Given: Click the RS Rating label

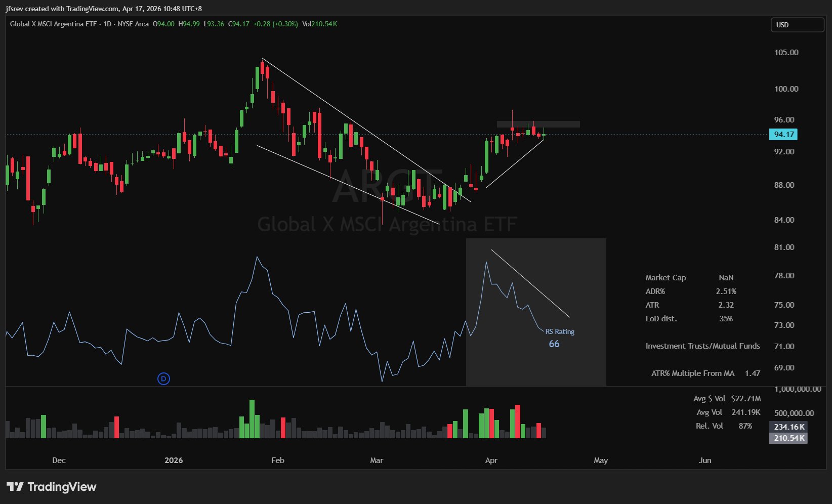Looking at the screenshot, I should [x=560, y=332].
